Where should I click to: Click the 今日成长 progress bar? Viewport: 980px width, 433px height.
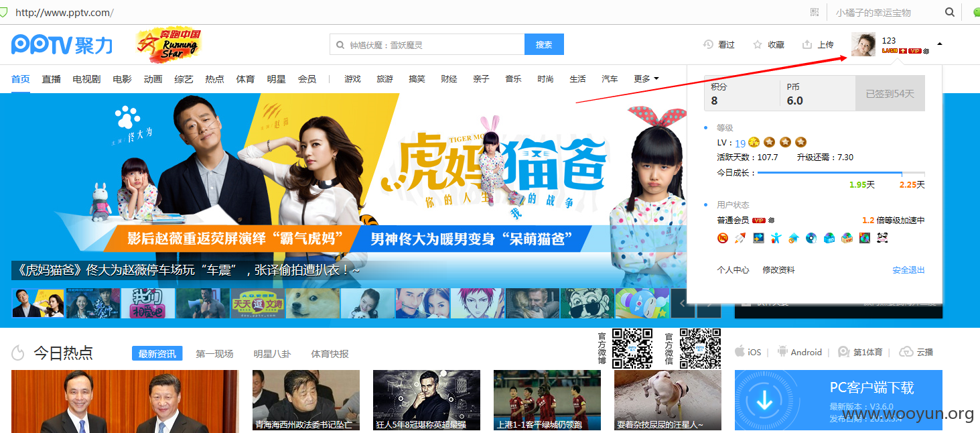pyautogui.click(x=841, y=173)
